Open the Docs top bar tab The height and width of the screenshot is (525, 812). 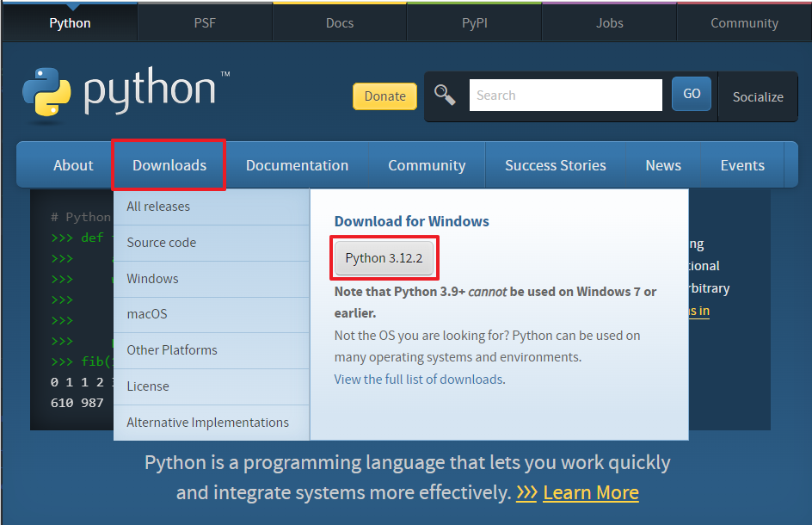[x=340, y=22]
